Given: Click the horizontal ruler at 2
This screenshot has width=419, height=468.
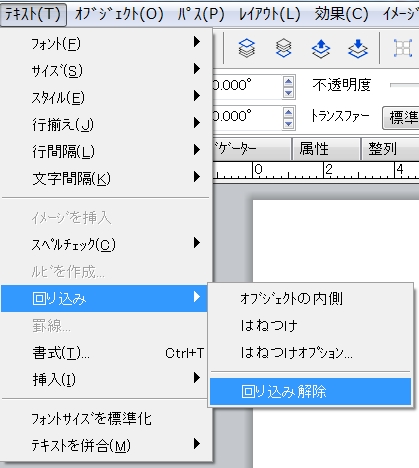Looking at the screenshot, I should [329, 170].
